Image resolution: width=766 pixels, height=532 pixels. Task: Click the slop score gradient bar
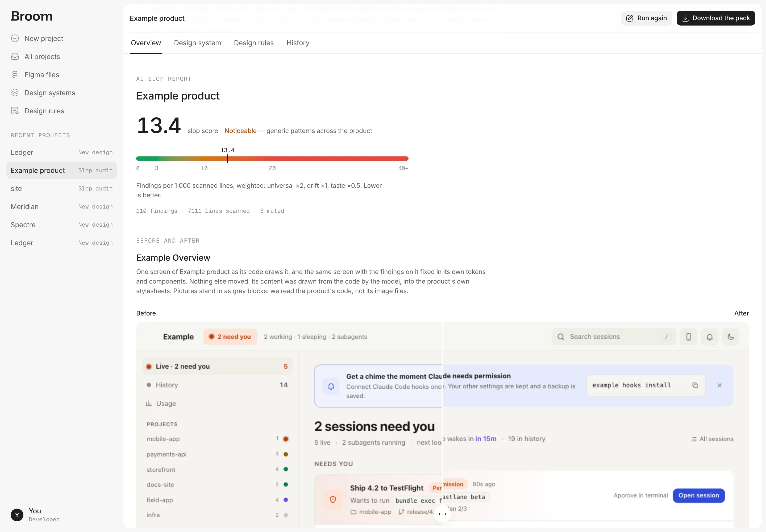click(x=272, y=158)
